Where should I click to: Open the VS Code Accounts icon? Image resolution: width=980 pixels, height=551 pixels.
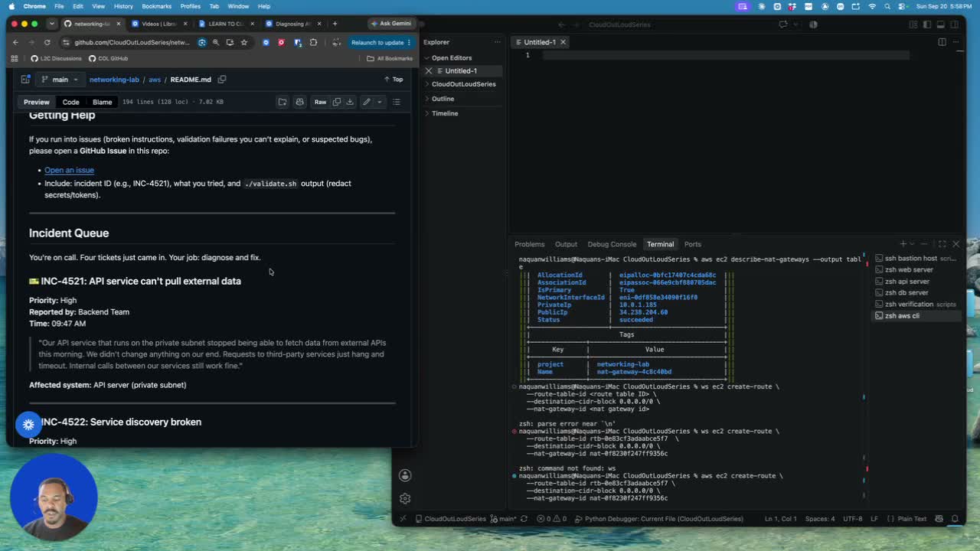(405, 475)
